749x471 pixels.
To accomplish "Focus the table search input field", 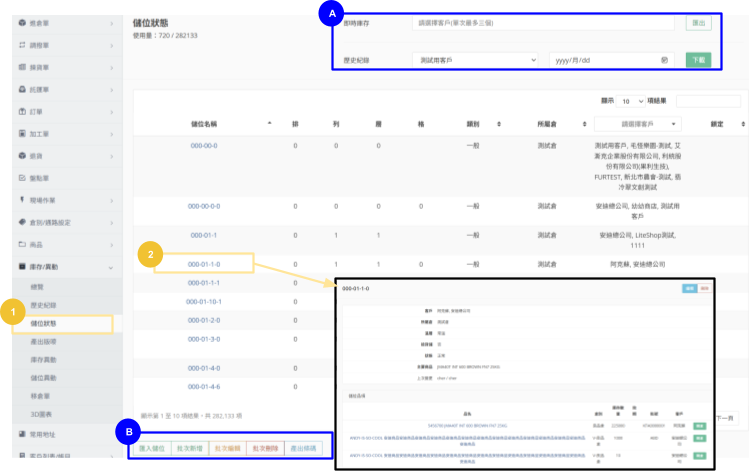I will 708,101.
